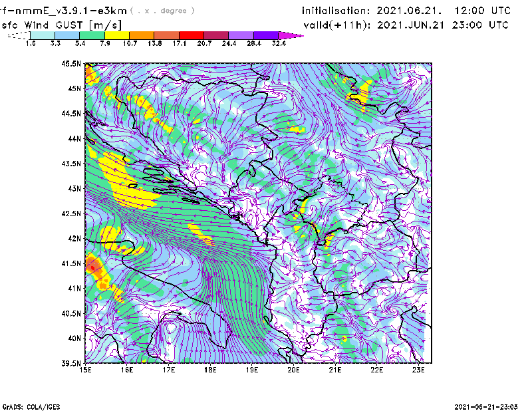The width and height of the screenshot is (532, 411).
Task: Click the light purple legend color box
Action: click(241, 35)
